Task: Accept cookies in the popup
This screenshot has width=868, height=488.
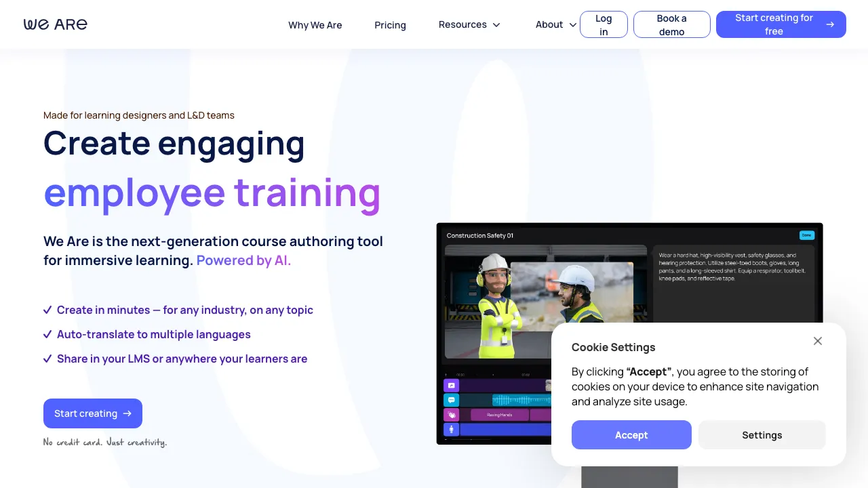Action: coord(631,435)
